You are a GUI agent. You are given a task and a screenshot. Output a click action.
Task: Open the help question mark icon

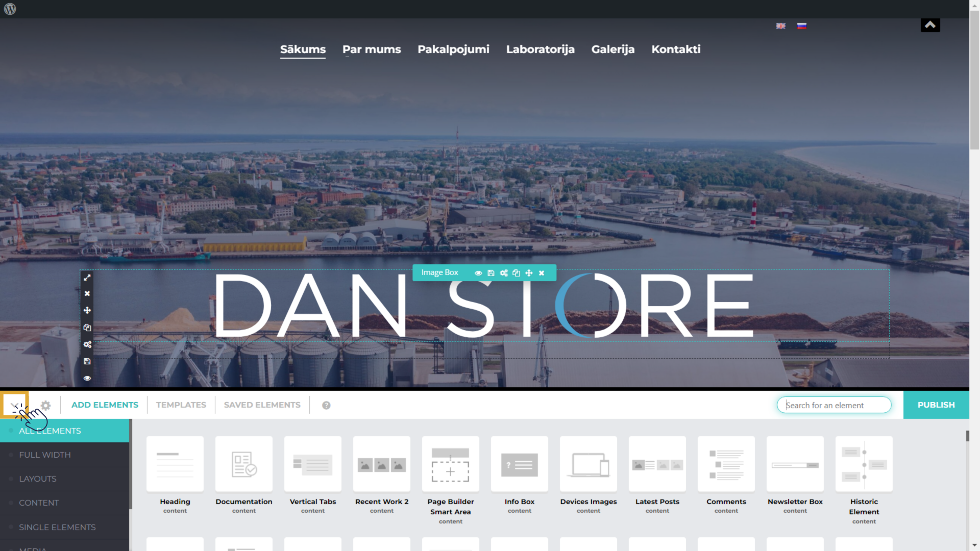click(326, 405)
